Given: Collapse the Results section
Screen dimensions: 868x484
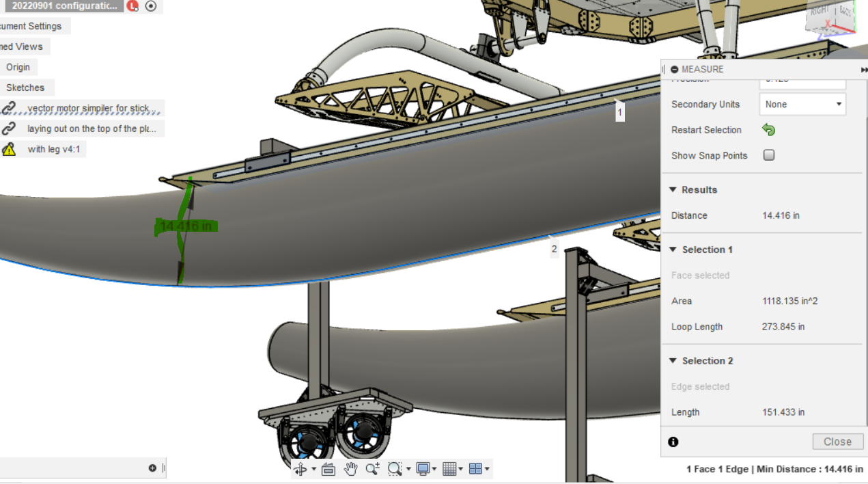Looking at the screenshot, I should pyautogui.click(x=673, y=190).
